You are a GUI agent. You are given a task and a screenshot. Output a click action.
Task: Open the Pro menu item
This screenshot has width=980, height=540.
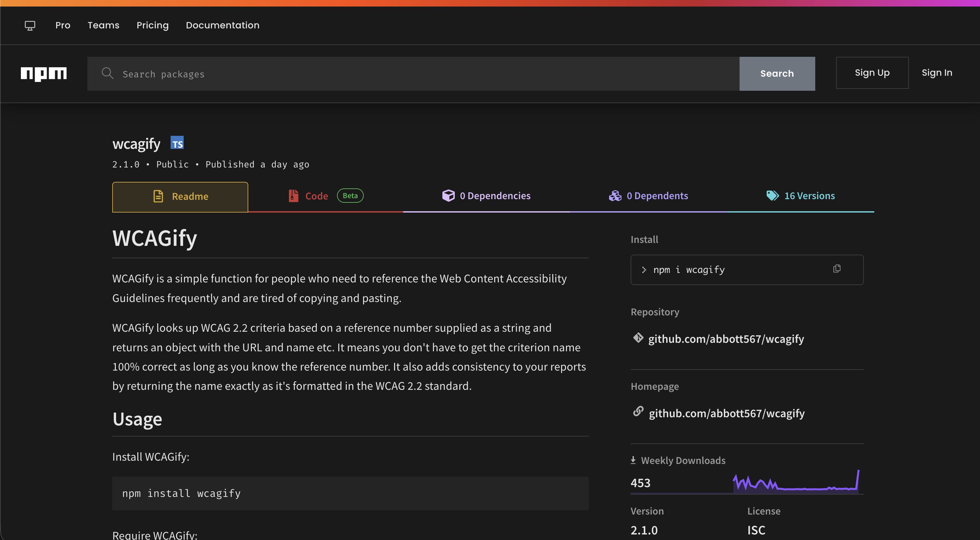63,25
